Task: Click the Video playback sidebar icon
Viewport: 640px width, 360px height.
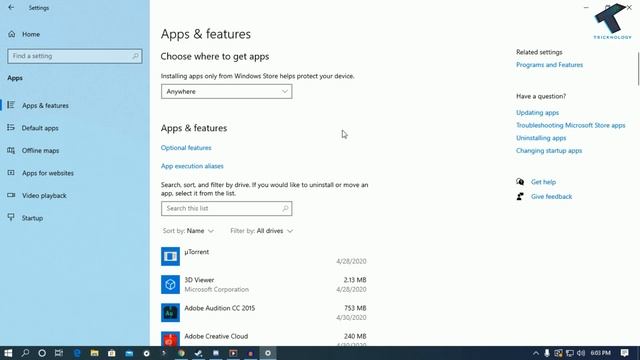Action: coord(11,195)
